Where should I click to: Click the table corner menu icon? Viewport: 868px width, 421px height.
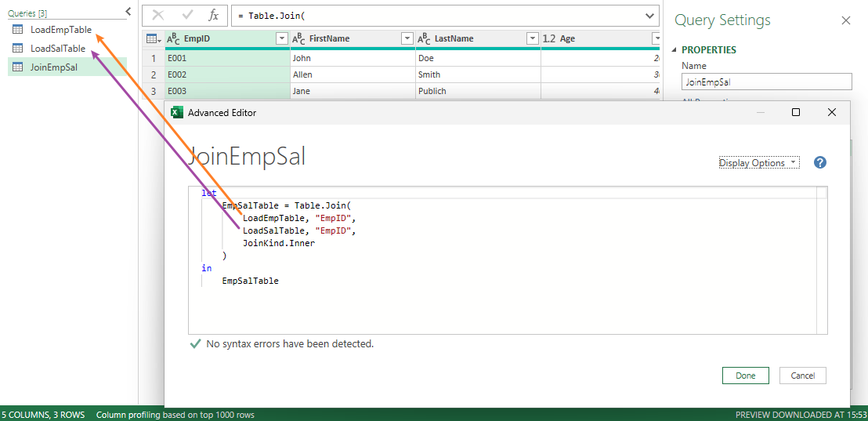point(154,39)
